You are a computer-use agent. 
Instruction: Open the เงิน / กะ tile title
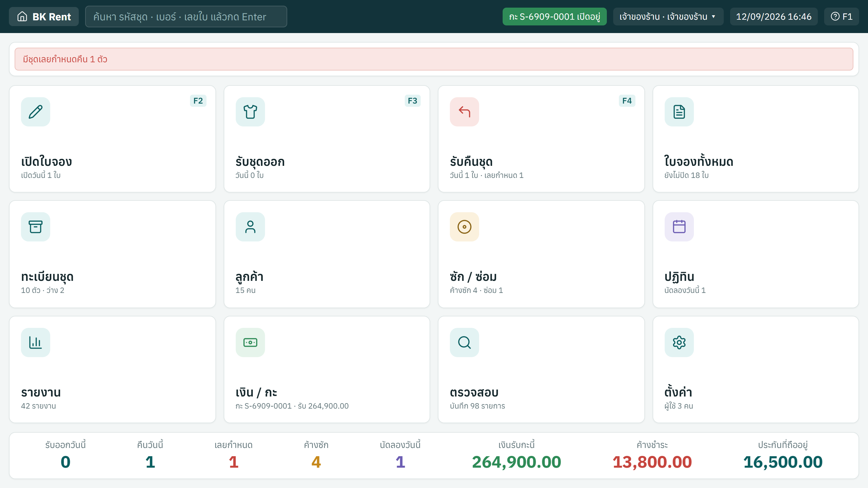[256, 392]
